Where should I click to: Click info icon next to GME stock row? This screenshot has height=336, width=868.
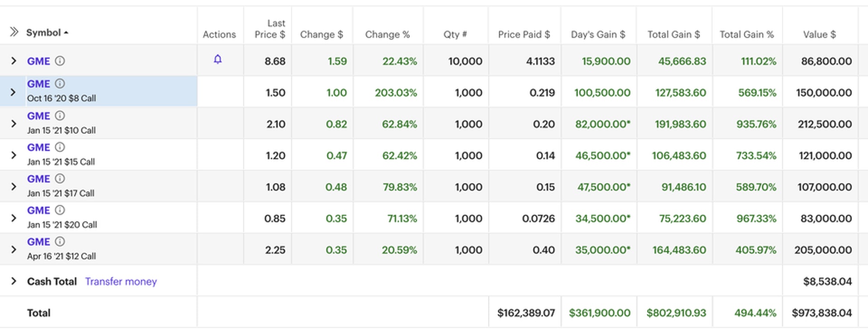(60, 61)
